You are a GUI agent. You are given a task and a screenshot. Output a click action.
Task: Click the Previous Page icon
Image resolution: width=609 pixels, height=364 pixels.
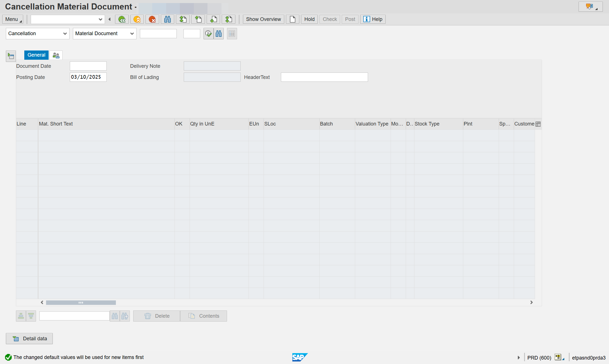coord(198,19)
